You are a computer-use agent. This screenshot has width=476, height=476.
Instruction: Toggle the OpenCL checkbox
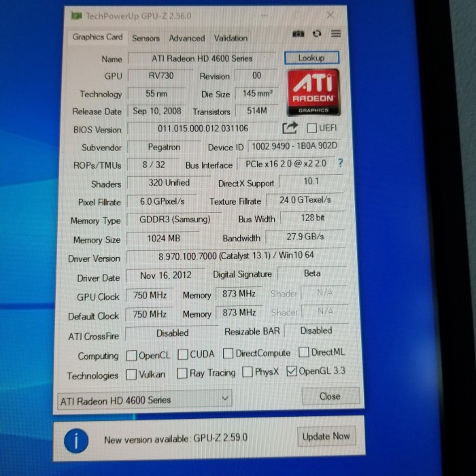(x=132, y=355)
